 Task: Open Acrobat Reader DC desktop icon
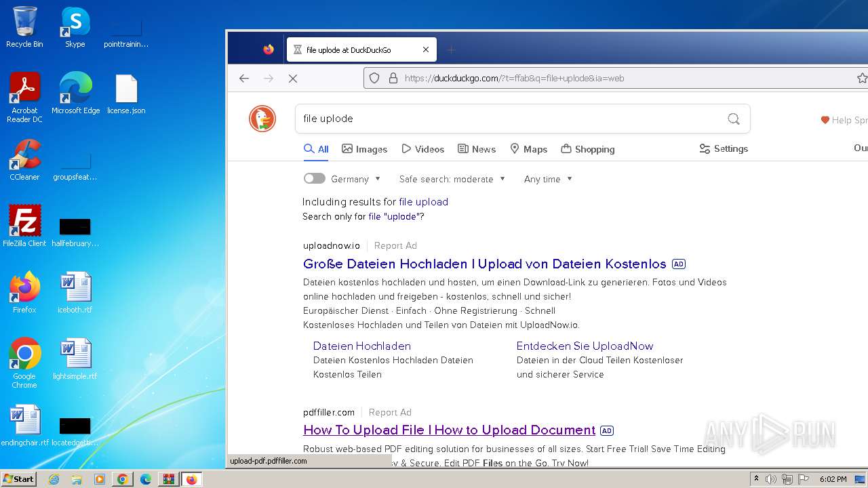tap(24, 98)
